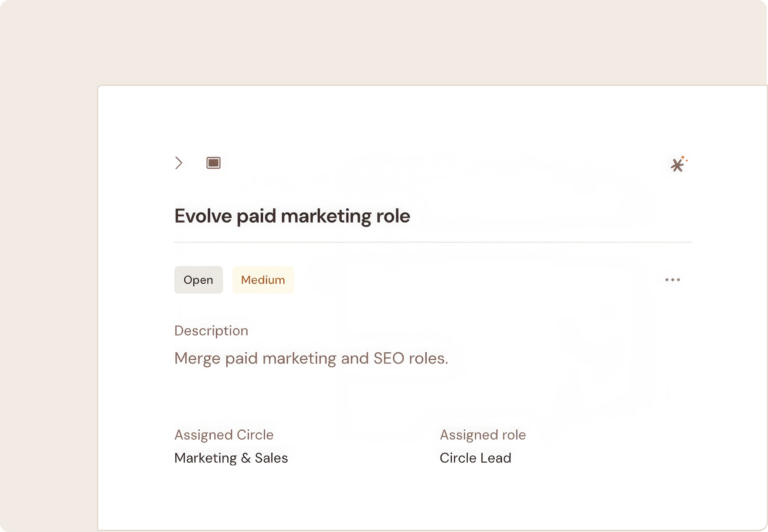Select the Description heading
This screenshot has height=532, width=768.
(211, 331)
